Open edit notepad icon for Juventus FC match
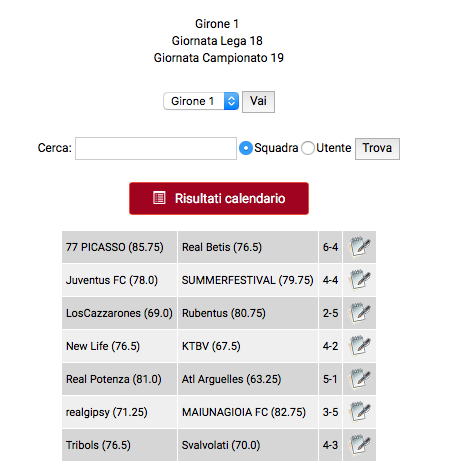Screen dimensions: 457x466 359,280
